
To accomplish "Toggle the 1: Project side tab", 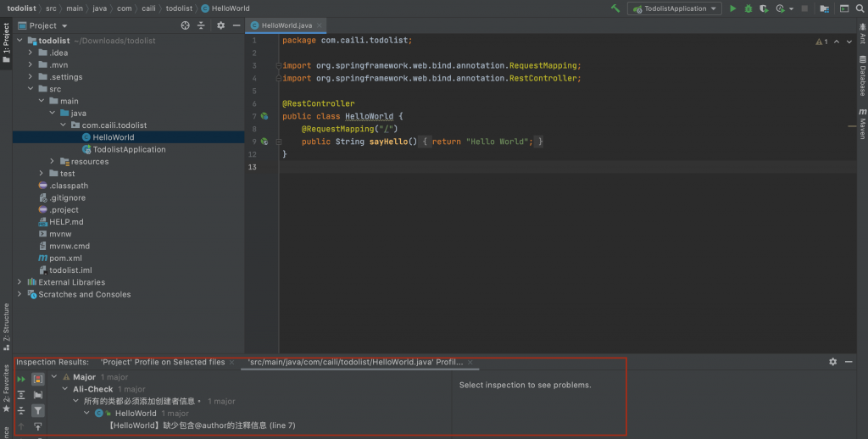I will click(x=6, y=44).
